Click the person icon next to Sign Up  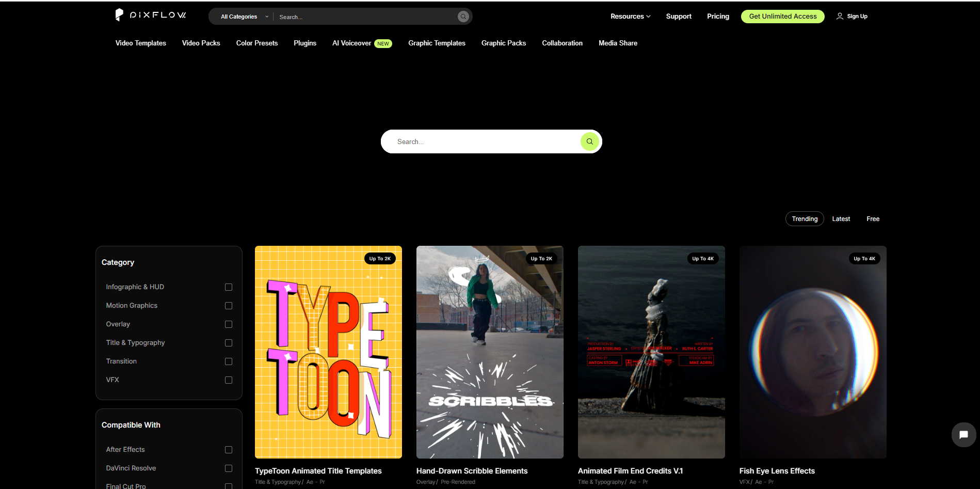point(839,16)
